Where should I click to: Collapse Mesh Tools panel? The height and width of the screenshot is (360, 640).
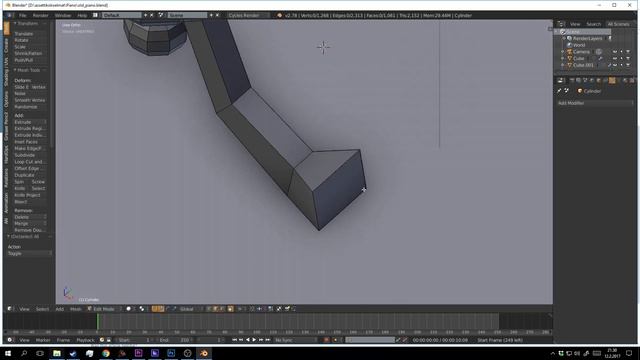pos(28,70)
